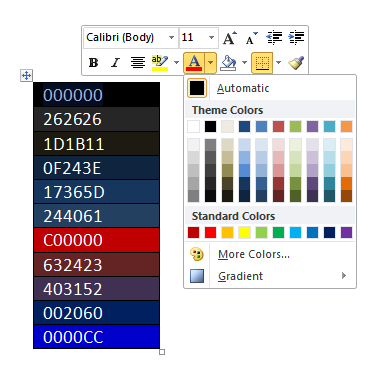Viewport: 388px width, 366px height.
Task: Click table cell 403152
Action: [97, 289]
